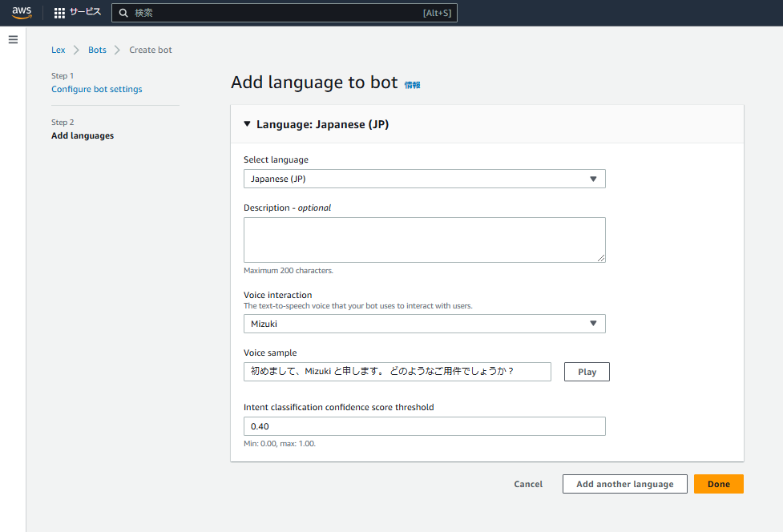Viewport: 783px width, 532px height.
Task: Click the orange Done button
Action: coord(718,484)
